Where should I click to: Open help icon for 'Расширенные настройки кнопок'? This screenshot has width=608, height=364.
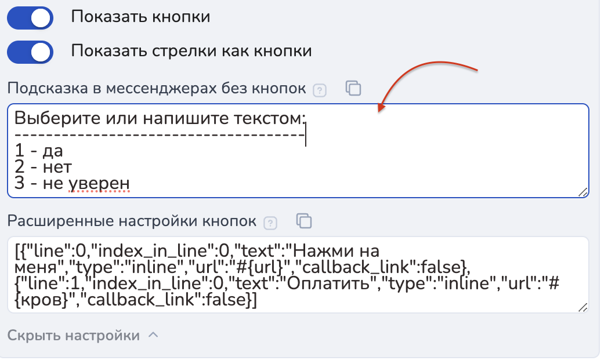(x=270, y=223)
